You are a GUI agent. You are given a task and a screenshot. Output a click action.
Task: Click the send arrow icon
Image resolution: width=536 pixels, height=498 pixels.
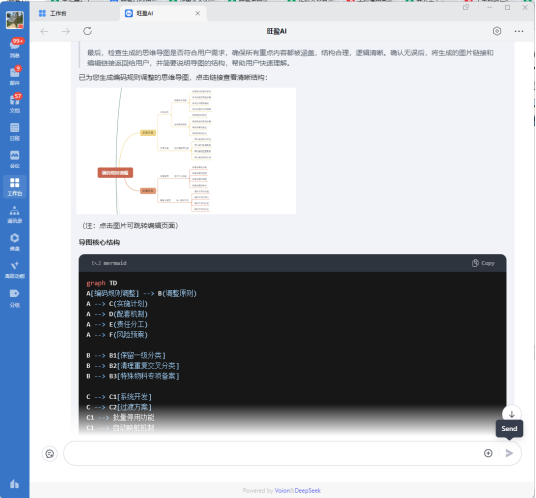509,453
